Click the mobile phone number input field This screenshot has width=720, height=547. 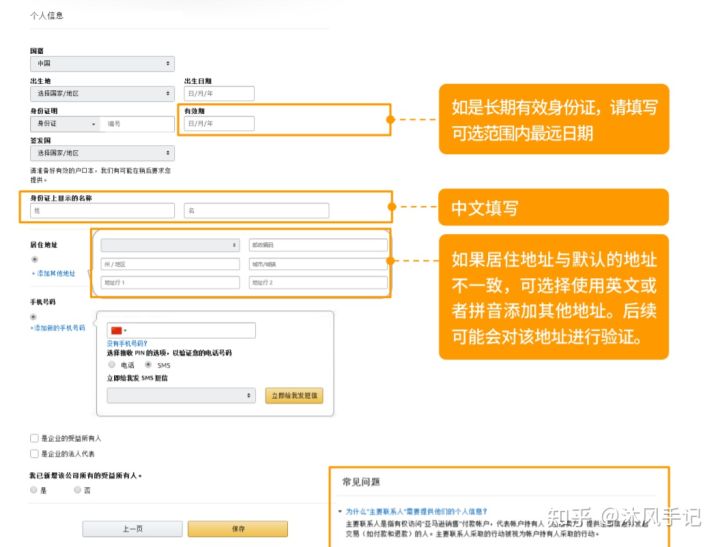tap(181, 331)
